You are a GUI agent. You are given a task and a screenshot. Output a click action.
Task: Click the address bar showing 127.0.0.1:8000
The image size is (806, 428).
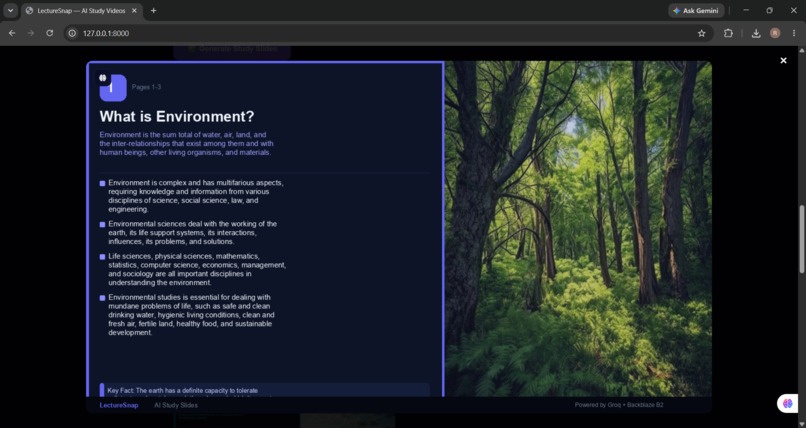pyautogui.click(x=386, y=33)
